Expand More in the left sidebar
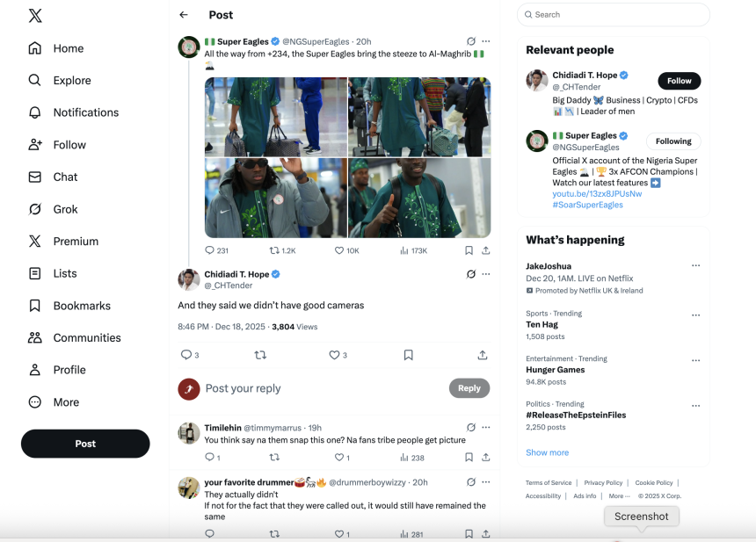The height and width of the screenshot is (542, 756). [66, 402]
